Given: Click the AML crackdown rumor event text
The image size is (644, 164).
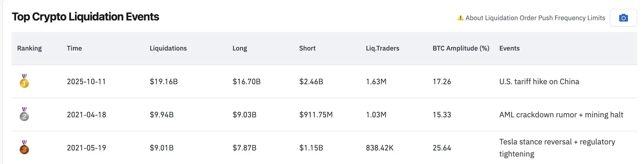Looking at the screenshot, I should pos(561,115).
